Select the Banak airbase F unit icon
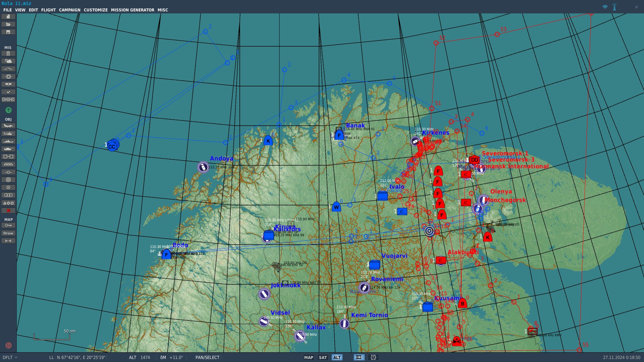This screenshot has height=362, width=644. [339, 135]
